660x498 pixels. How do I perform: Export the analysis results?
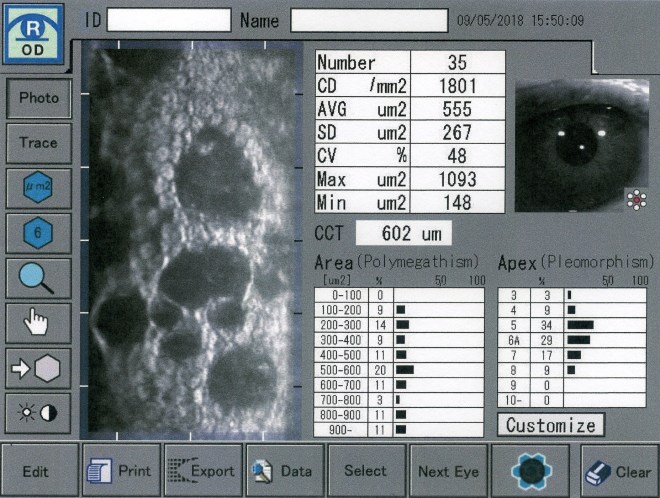[x=202, y=471]
